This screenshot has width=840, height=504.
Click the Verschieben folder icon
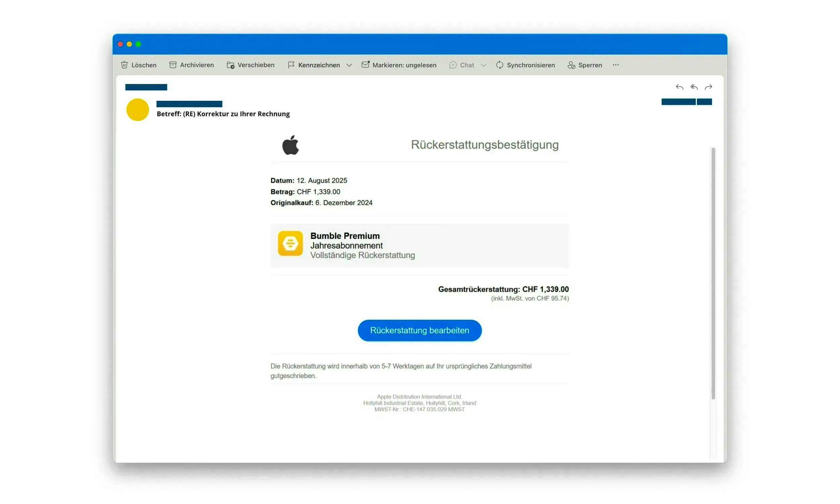click(230, 65)
